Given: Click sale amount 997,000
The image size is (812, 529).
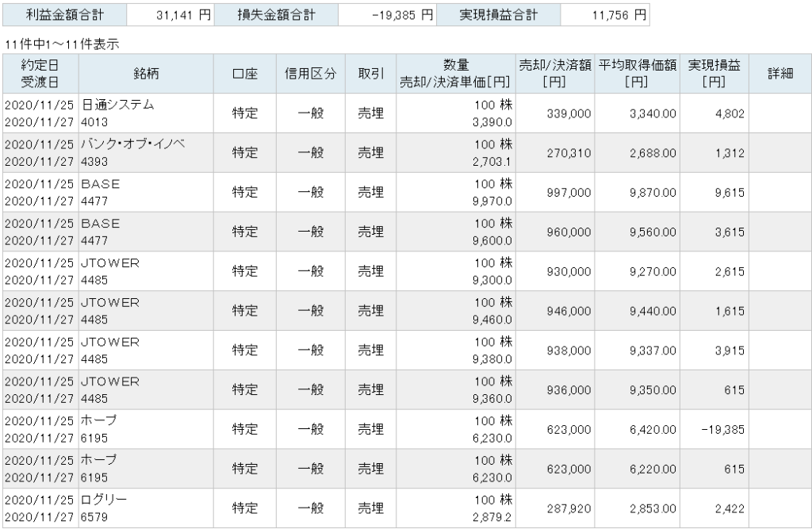Looking at the screenshot, I should (x=569, y=193).
